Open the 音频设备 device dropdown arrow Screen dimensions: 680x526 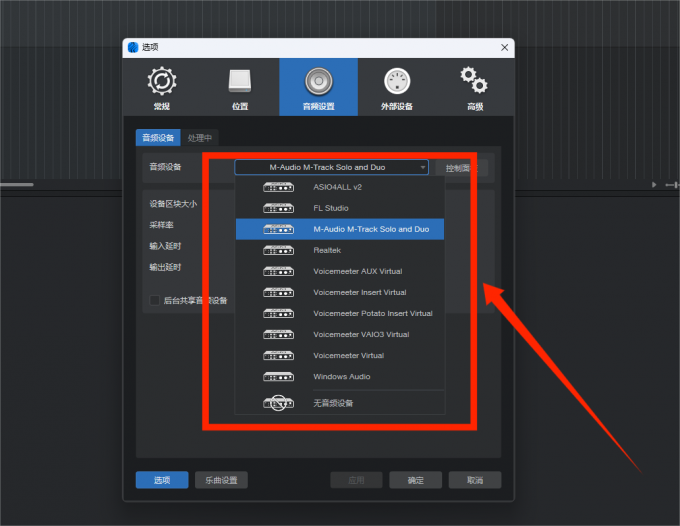click(422, 167)
